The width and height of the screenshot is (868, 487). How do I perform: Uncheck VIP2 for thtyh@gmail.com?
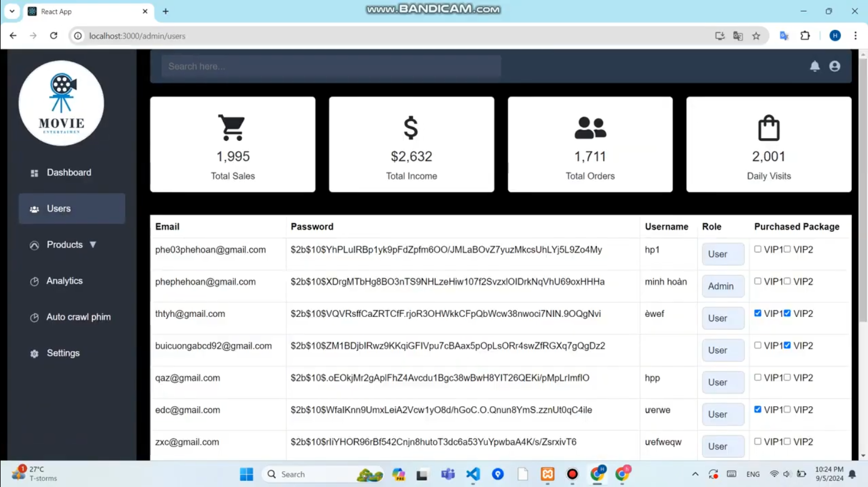click(x=787, y=313)
